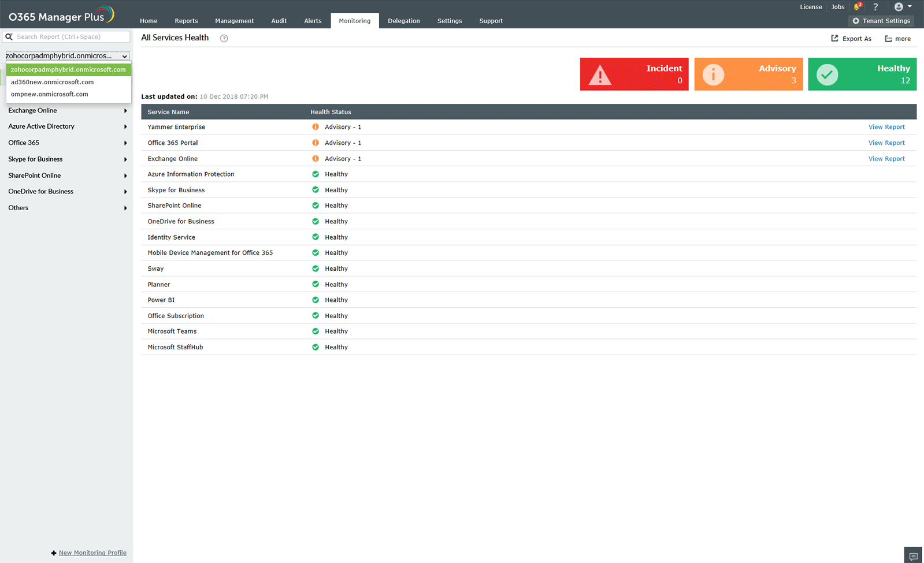Click the Tenant Settings gear button
Screen dimensions: 924x563
(881, 21)
